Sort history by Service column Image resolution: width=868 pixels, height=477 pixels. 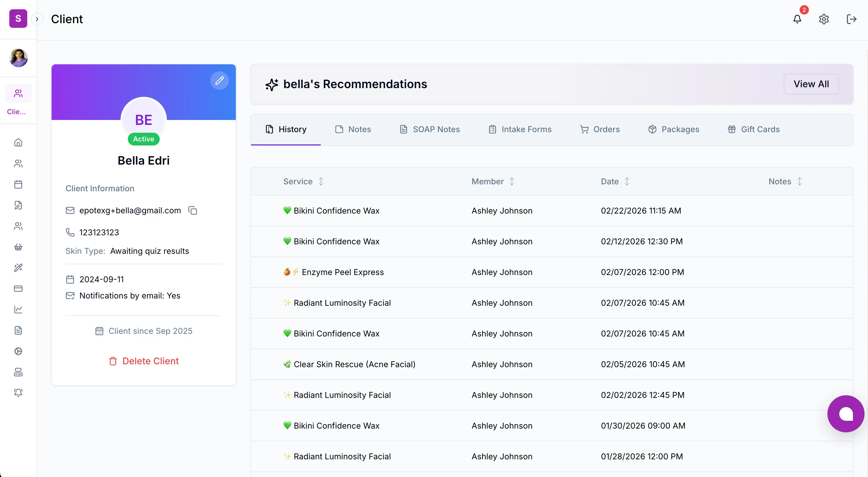(x=321, y=181)
